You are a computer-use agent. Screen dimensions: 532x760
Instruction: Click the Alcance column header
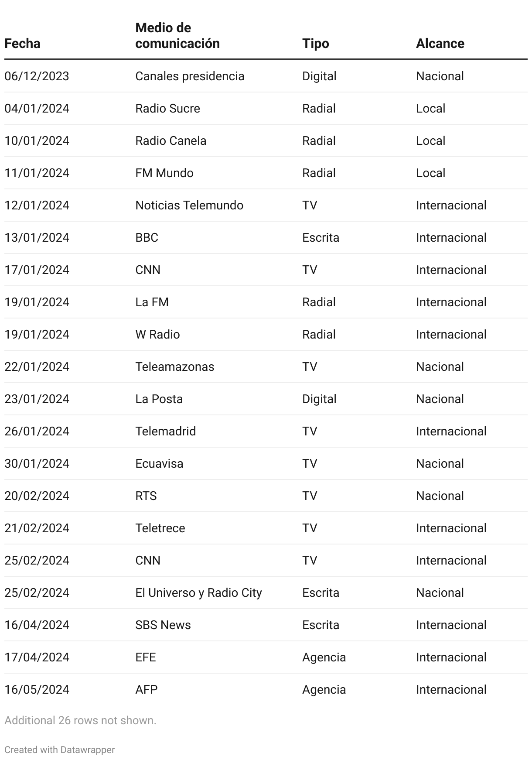pos(440,44)
